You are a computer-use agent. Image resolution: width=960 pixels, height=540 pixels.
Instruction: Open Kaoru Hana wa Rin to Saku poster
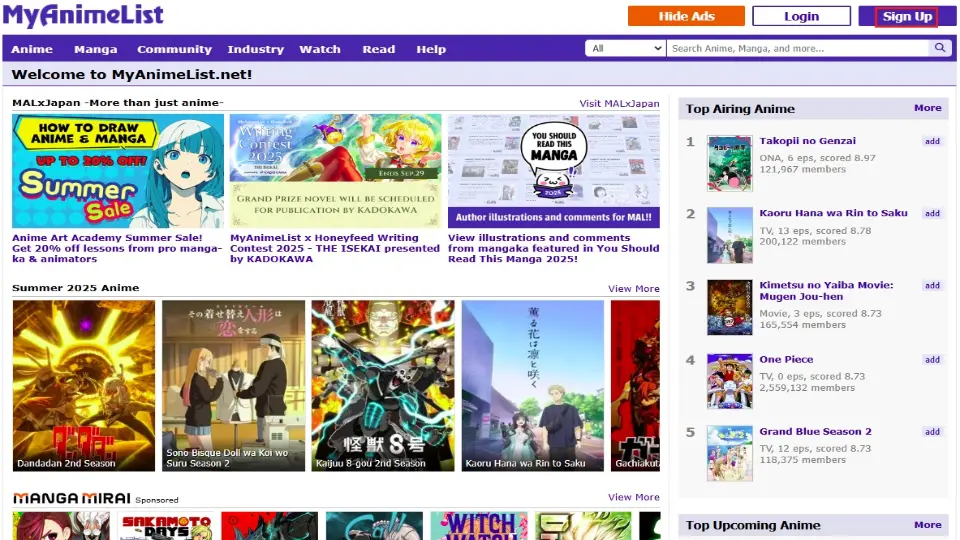[x=533, y=385]
